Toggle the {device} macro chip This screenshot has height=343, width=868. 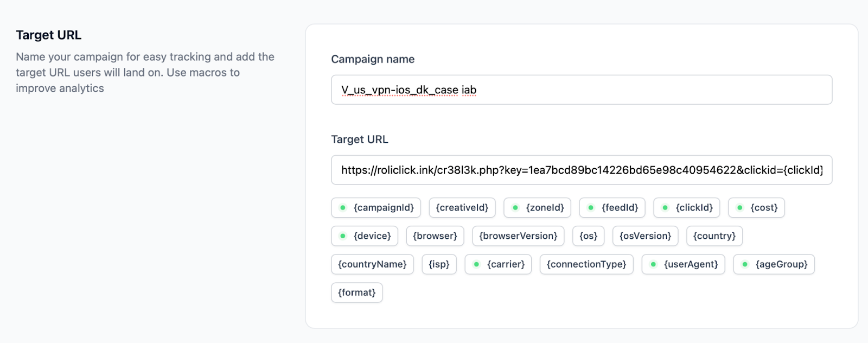click(365, 236)
